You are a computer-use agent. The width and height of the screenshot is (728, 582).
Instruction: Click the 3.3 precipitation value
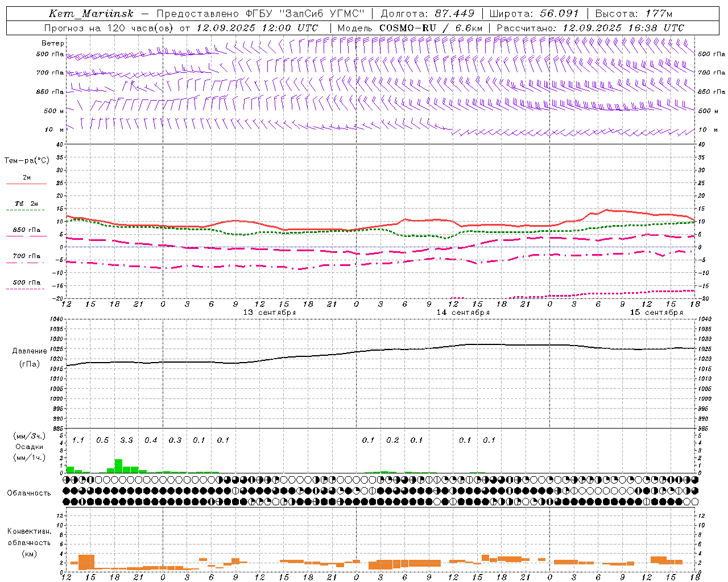click(x=127, y=440)
